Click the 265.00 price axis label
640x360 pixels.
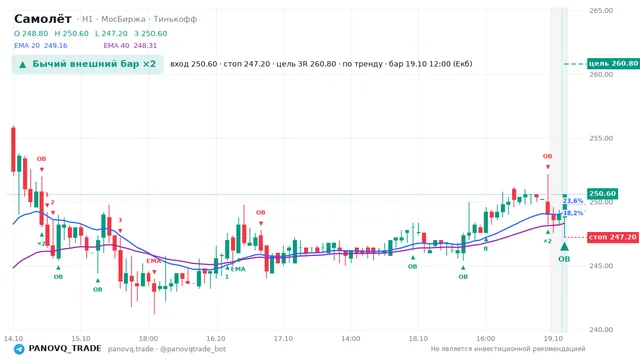point(601,11)
